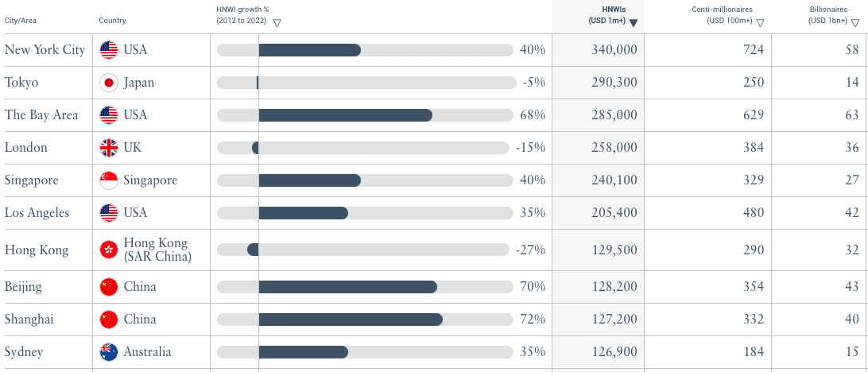Sort by Centi-millionaires column arrow
This screenshot has height=372, width=868.
click(x=761, y=23)
